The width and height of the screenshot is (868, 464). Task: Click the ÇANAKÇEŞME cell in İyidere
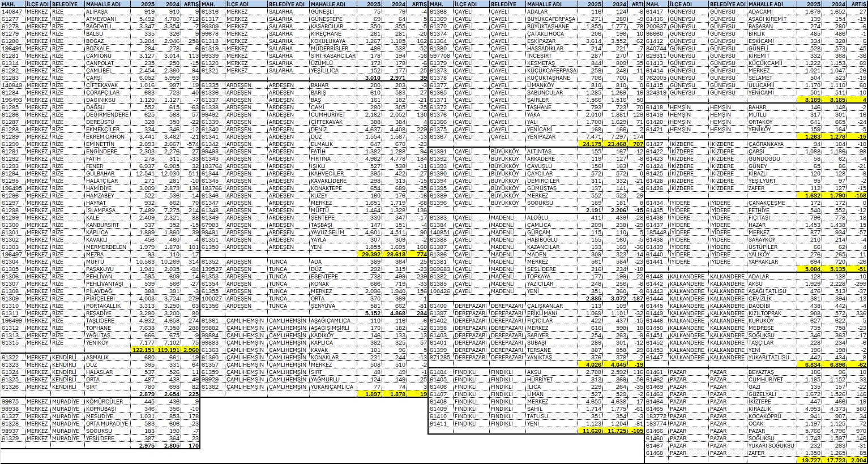(x=767, y=203)
